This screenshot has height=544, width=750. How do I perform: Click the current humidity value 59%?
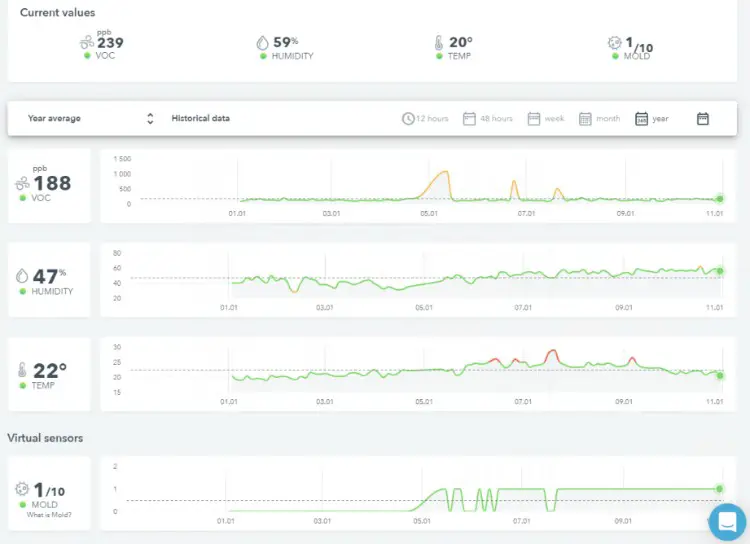click(286, 43)
